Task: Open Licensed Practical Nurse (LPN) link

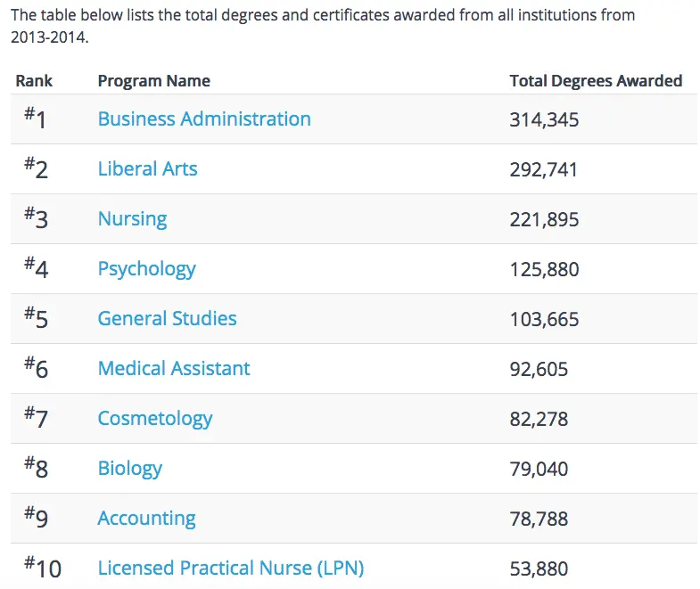Action: point(231,569)
